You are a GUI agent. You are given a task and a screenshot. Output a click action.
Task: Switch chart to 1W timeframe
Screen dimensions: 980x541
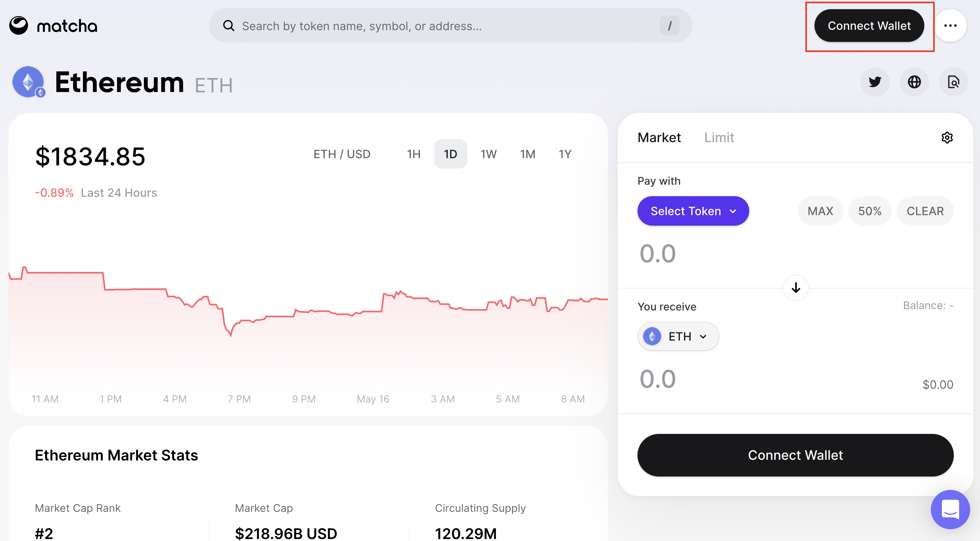point(488,154)
